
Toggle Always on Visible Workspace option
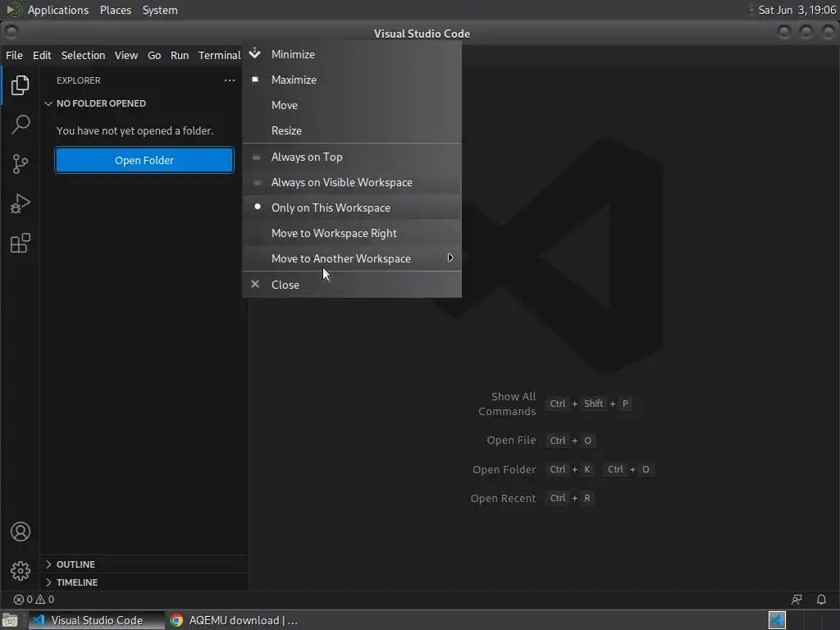click(351, 182)
